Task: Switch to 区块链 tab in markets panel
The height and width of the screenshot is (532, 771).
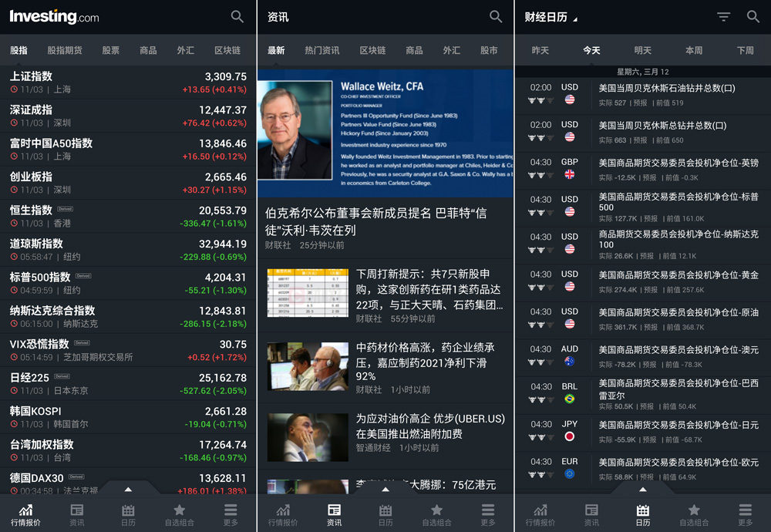Action: [227, 50]
